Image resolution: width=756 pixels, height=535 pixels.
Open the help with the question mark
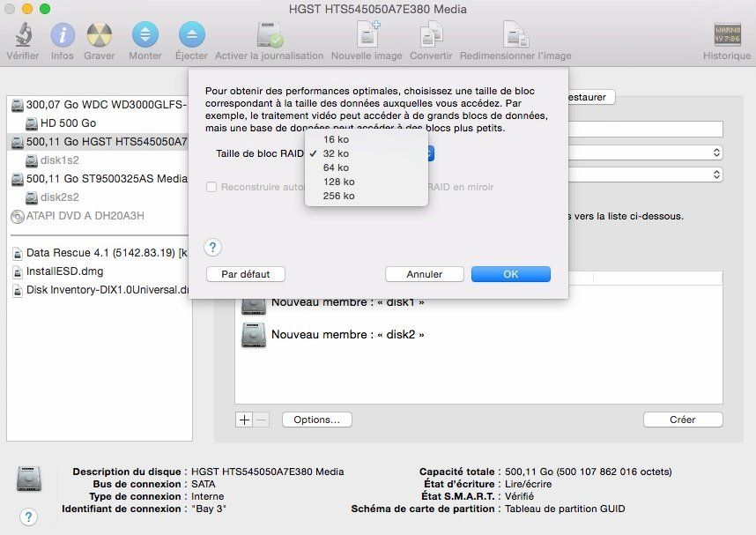212,248
